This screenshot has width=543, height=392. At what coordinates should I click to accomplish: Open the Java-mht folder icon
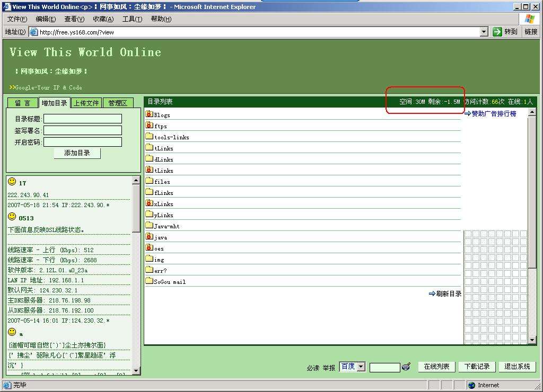tap(149, 225)
